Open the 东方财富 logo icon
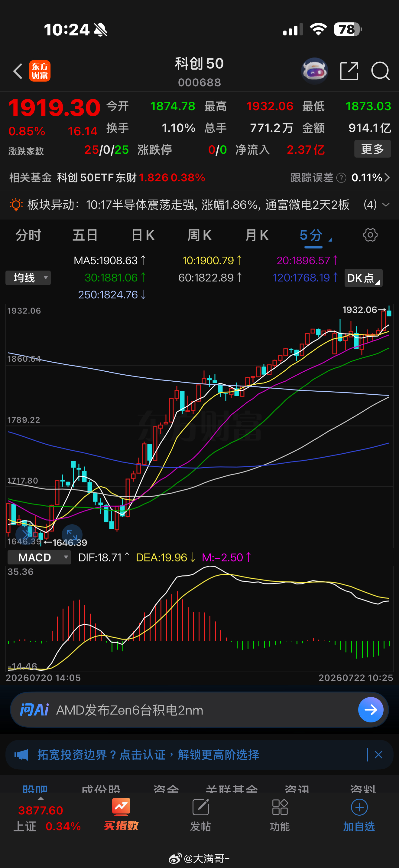This screenshot has width=399, height=868. pyautogui.click(x=40, y=71)
